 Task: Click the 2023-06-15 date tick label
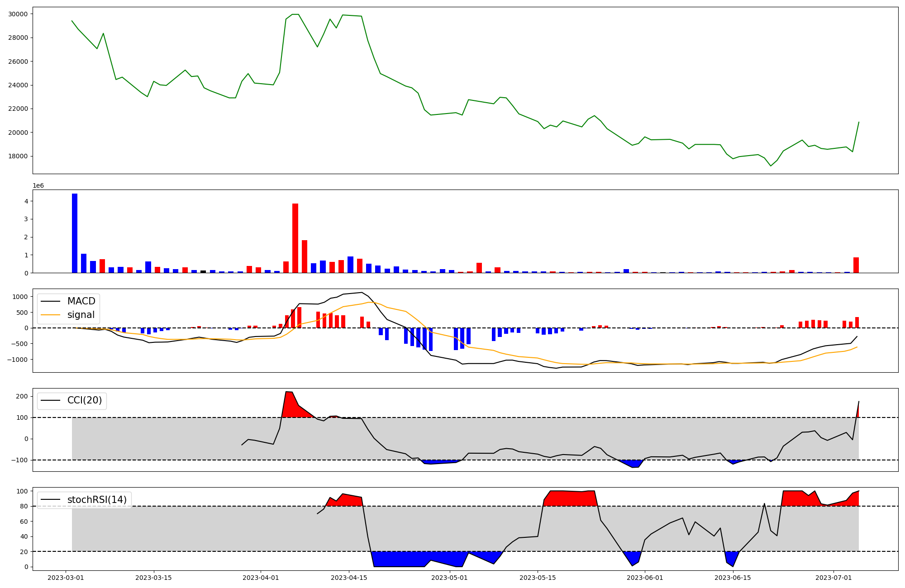(x=733, y=578)
